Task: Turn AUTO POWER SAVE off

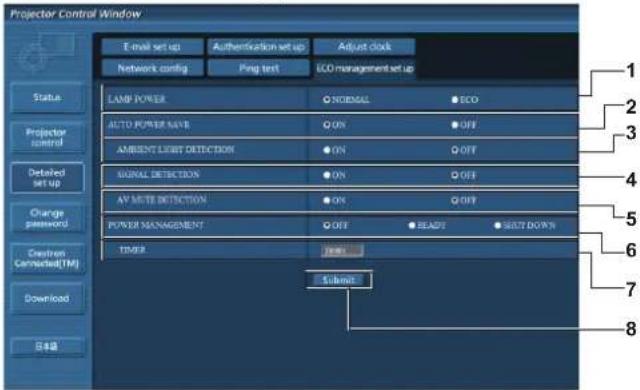Action: pos(455,125)
